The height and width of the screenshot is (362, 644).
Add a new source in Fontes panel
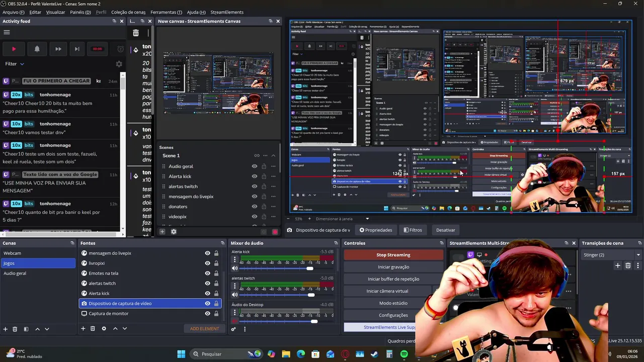click(83, 329)
